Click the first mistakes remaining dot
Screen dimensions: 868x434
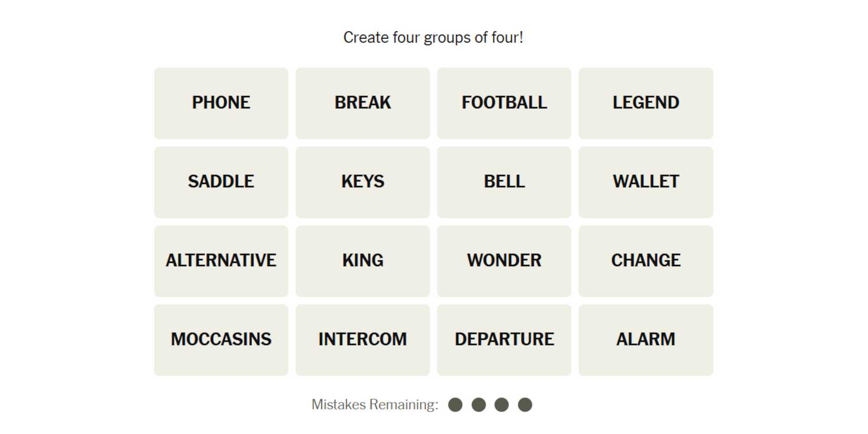(455, 405)
